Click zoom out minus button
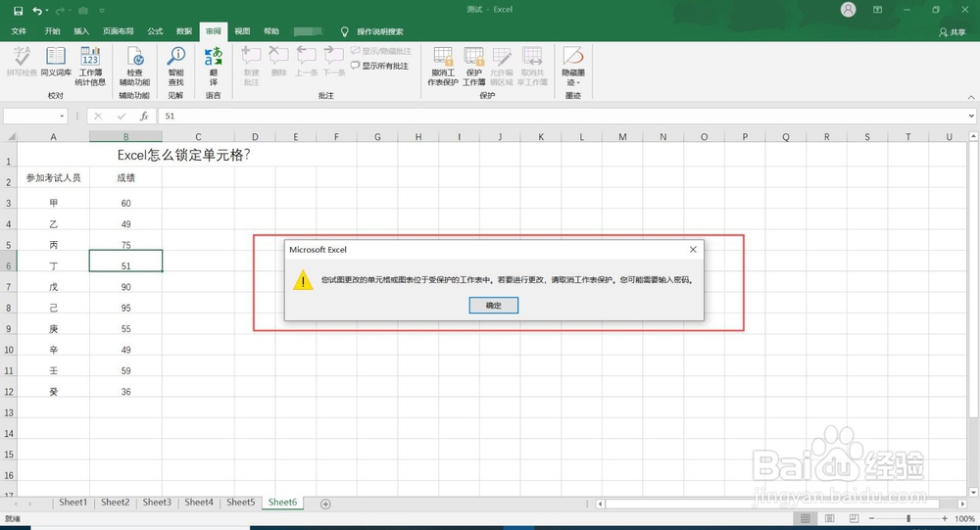 point(871,519)
